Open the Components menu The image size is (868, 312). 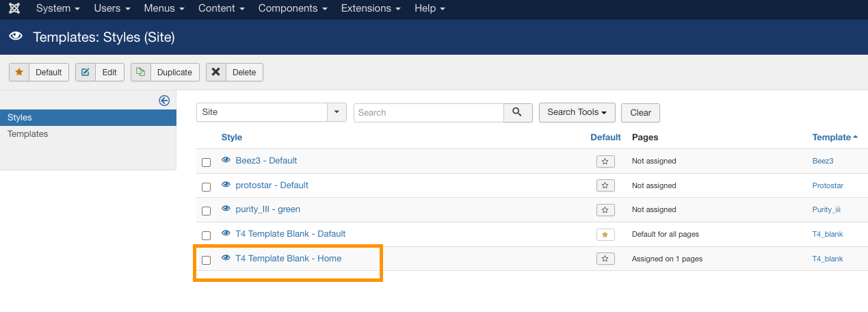tap(291, 9)
